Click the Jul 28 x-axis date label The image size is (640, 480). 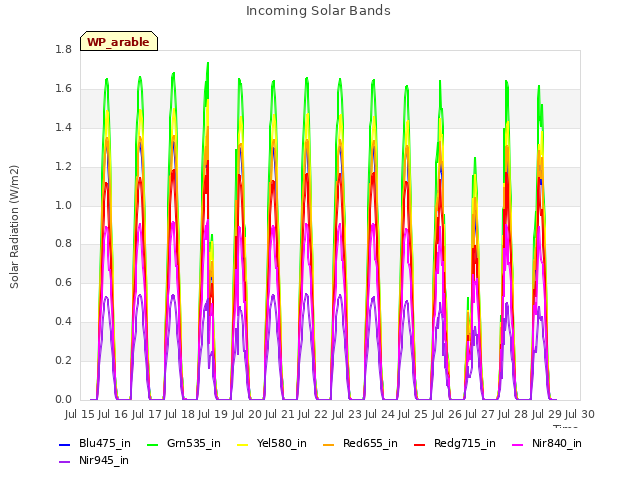[x=513, y=415]
